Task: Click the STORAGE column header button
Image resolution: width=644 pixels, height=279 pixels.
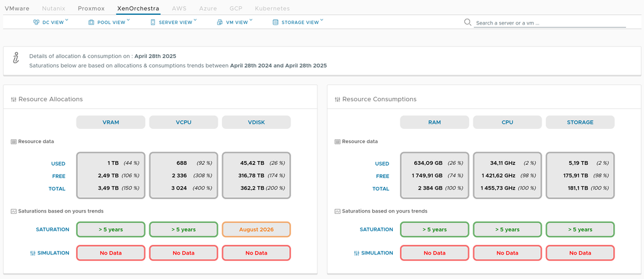Action: point(580,122)
